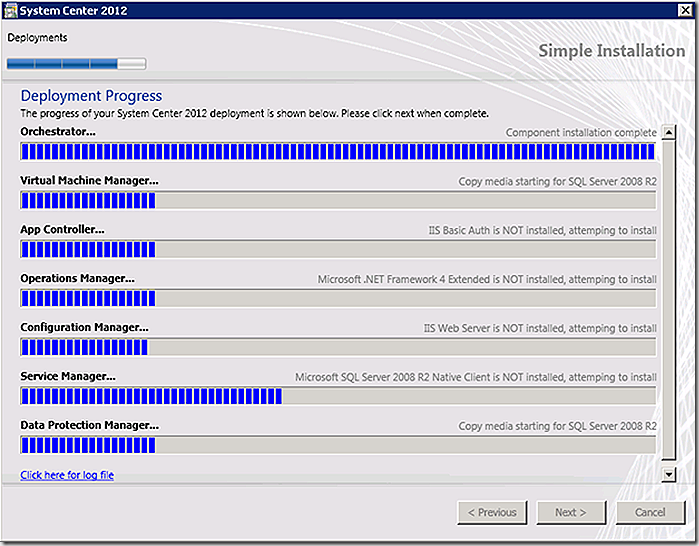Click the System Center 2012 title icon

(x=10, y=10)
